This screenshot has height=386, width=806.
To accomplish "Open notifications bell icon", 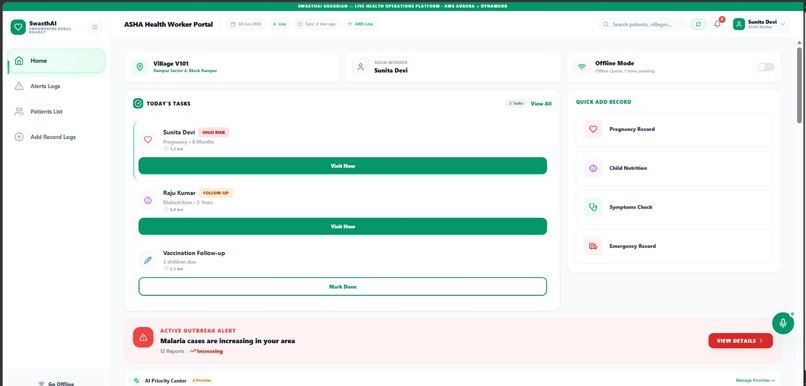I will pos(718,24).
